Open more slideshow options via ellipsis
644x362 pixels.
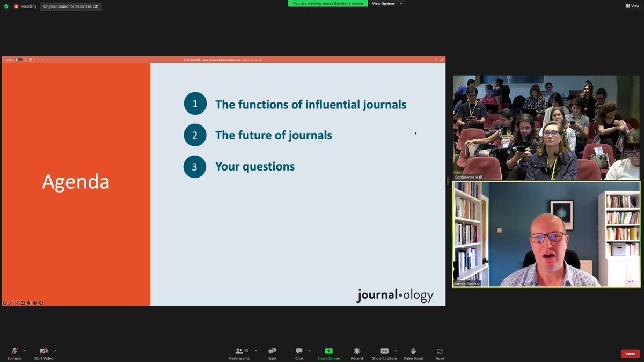(35, 303)
